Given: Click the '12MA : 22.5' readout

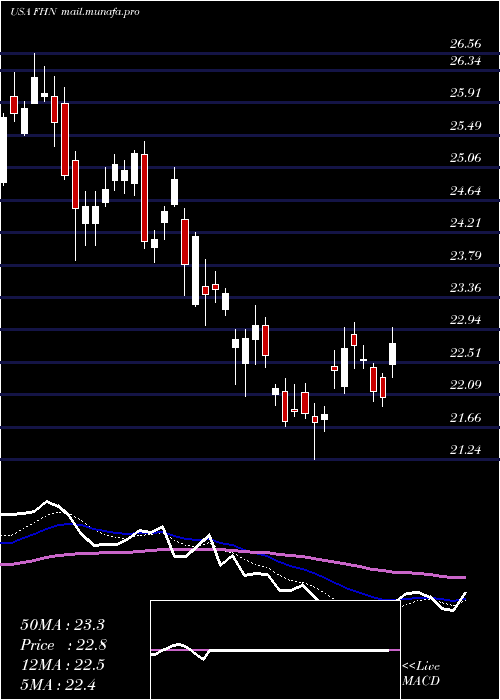Looking at the screenshot, I should pyautogui.click(x=62, y=665).
